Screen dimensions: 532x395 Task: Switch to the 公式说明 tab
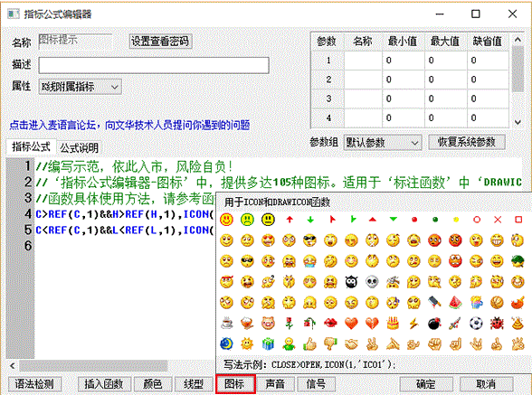pos(79,148)
